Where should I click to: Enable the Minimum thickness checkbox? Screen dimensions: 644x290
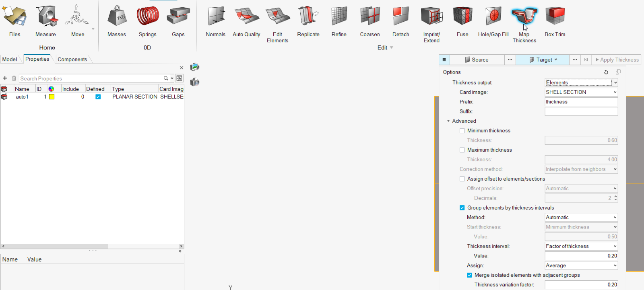coord(462,131)
